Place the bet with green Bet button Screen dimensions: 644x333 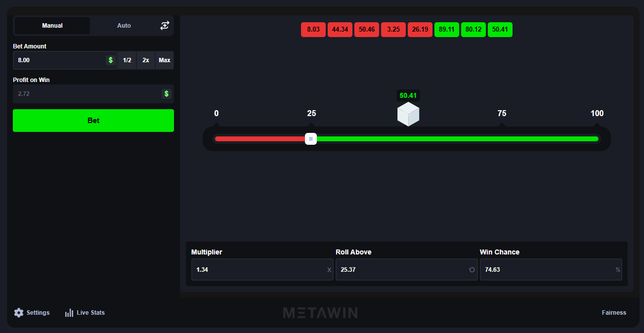coord(93,121)
